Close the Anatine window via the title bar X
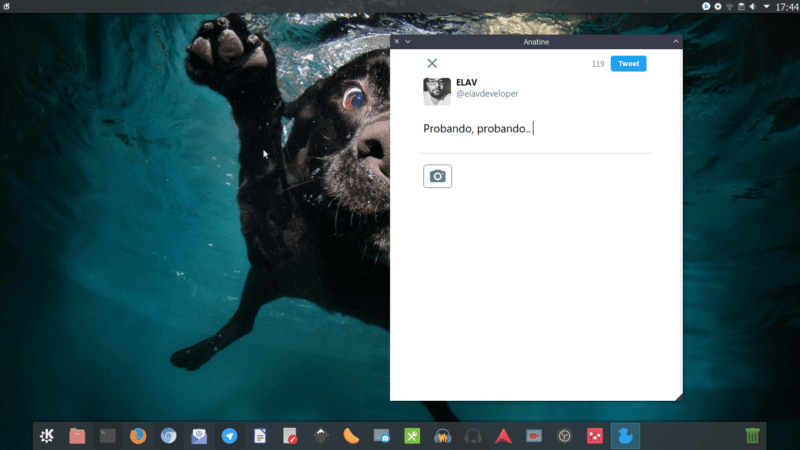 (396, 42)
